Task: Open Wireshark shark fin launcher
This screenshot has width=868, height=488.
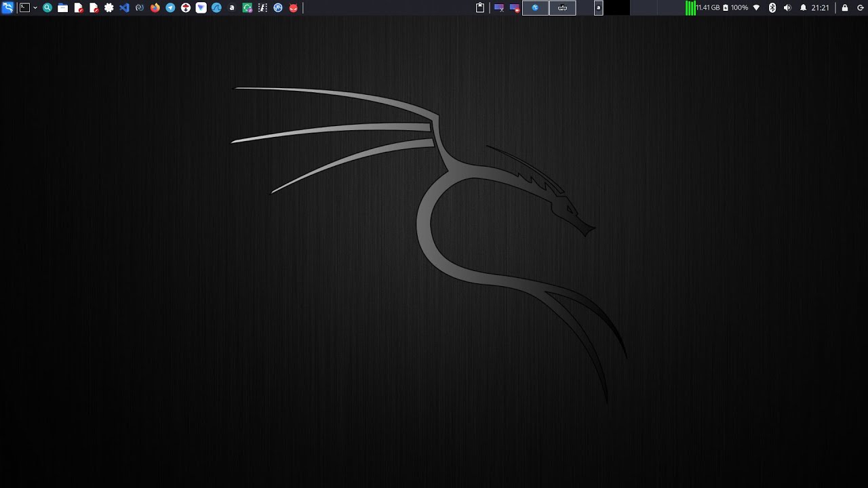Action: point(216,7)
